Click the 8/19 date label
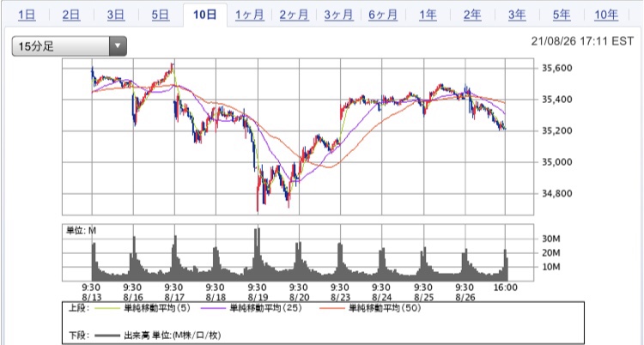644x345 pixels. tap(258, 297)
